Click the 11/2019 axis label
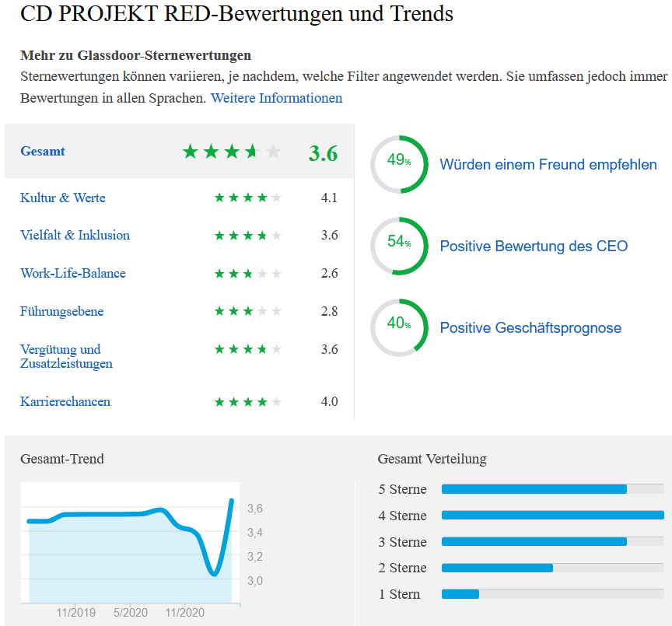Screen dimensions: 672x626 coord(76,612)
